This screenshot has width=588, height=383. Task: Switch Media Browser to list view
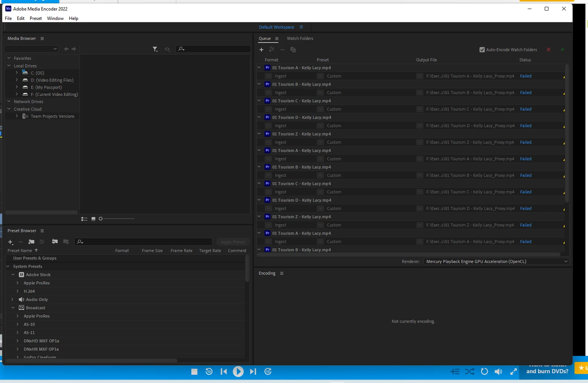click(84, 219)
